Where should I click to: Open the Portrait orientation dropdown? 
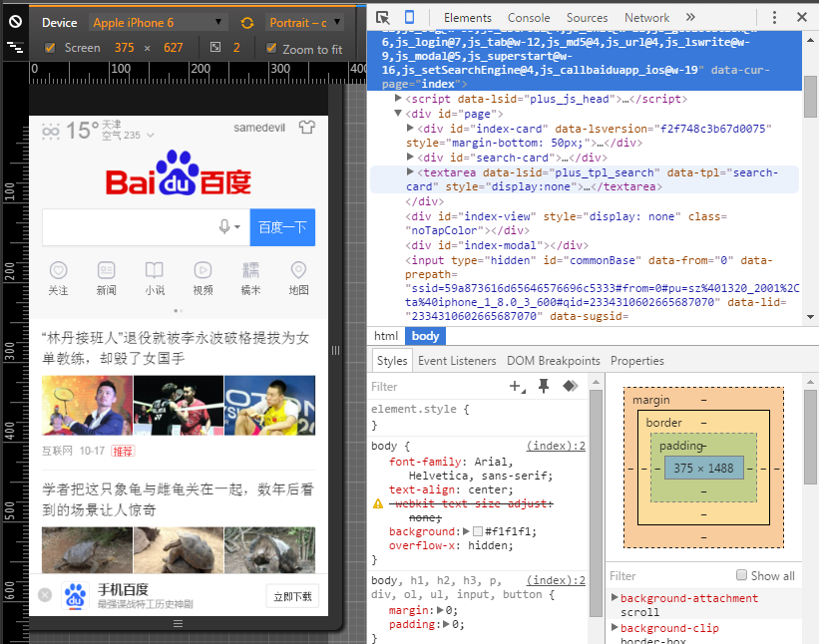click(x=305, y=23)
